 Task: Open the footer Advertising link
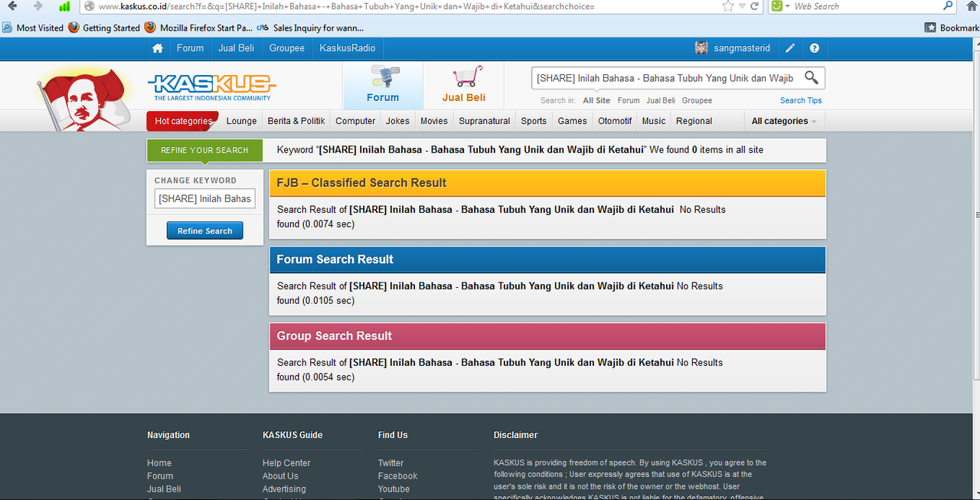284,489
